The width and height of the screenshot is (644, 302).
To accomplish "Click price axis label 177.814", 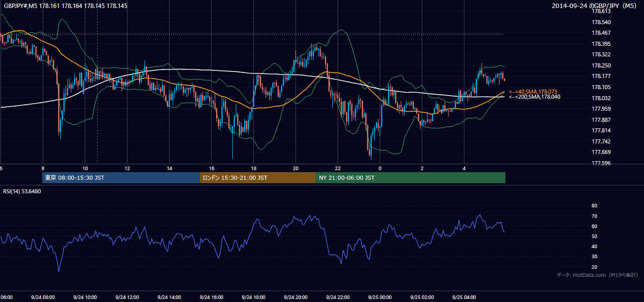I will 601,130.
